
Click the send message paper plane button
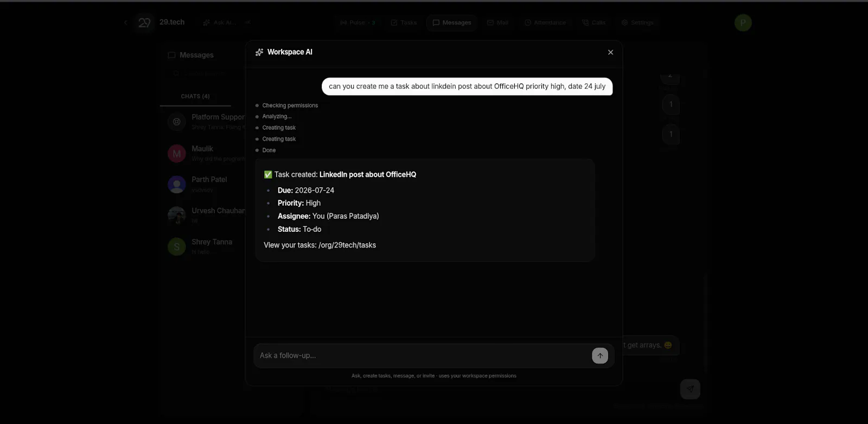(690, 389)
